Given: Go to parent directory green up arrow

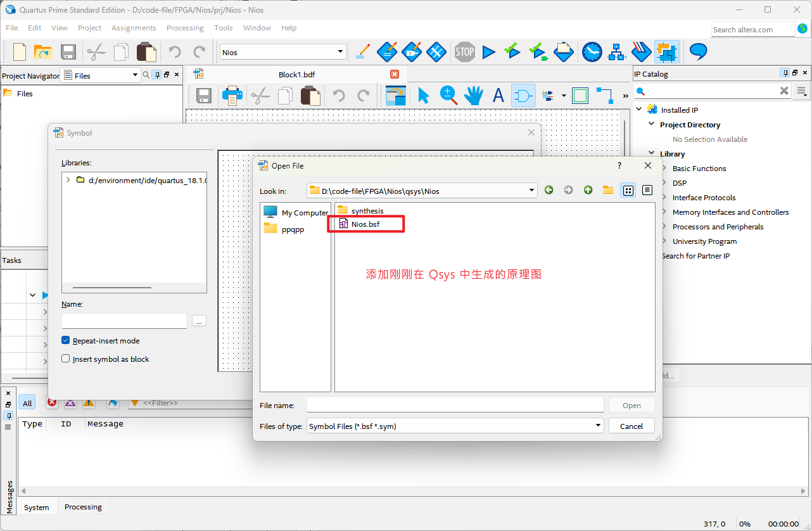Looking at the screenshot, I should tap(588, 190).
